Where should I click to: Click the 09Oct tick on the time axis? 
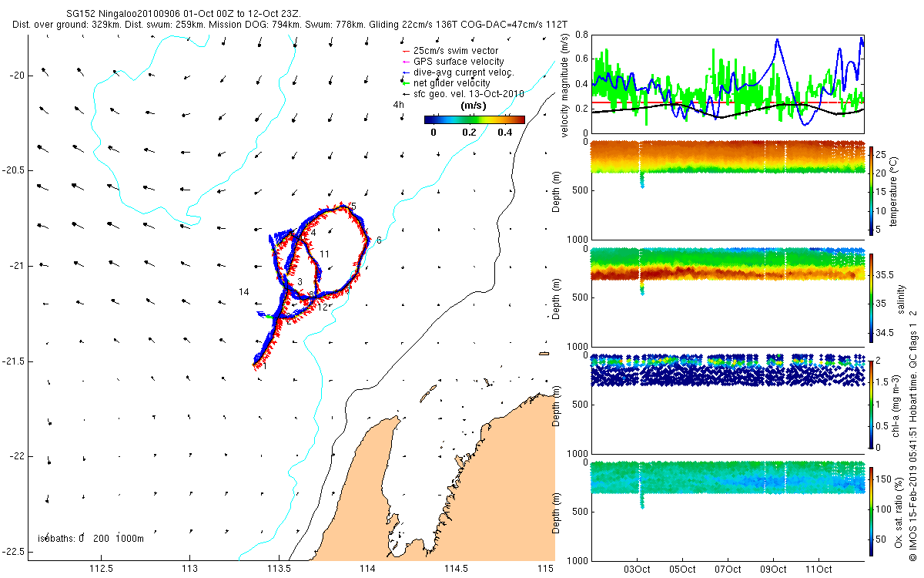tap(773, 570)
